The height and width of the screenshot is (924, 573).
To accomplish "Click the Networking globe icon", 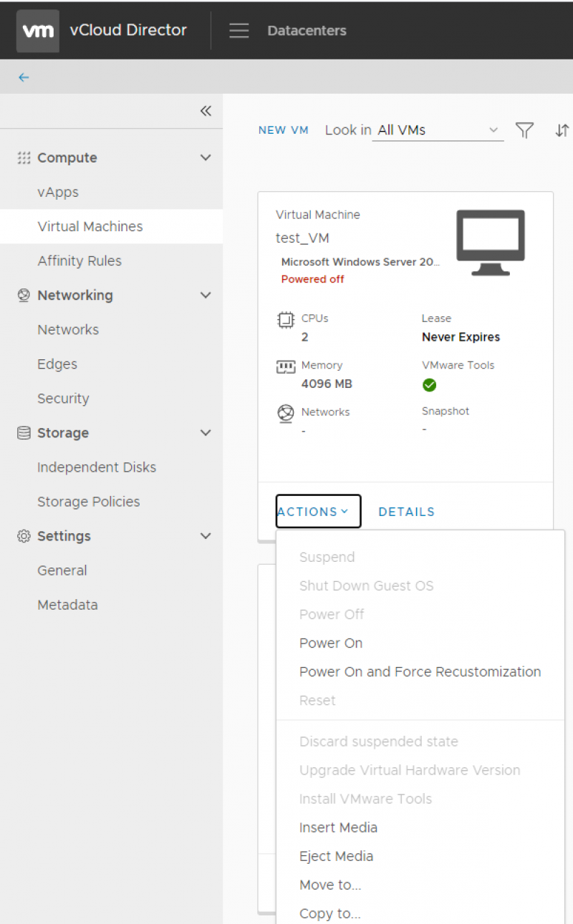I will pyautogui.click(x=24, y=295).
